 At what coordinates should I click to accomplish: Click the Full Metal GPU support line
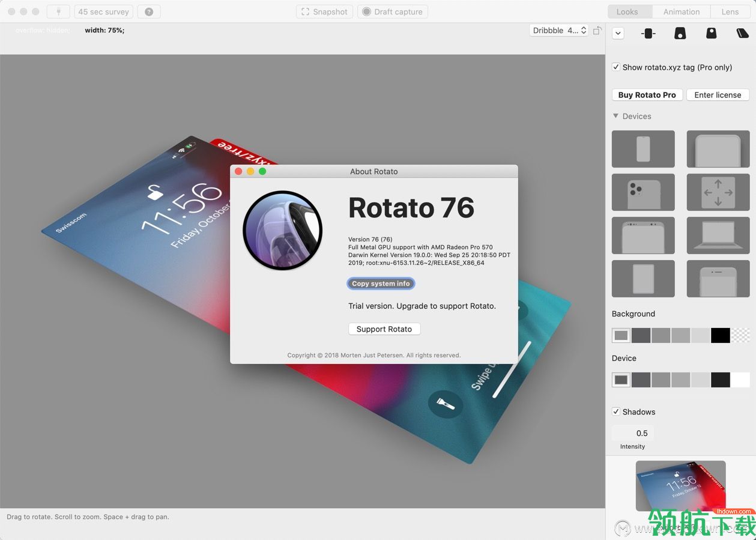pos(420,247)
